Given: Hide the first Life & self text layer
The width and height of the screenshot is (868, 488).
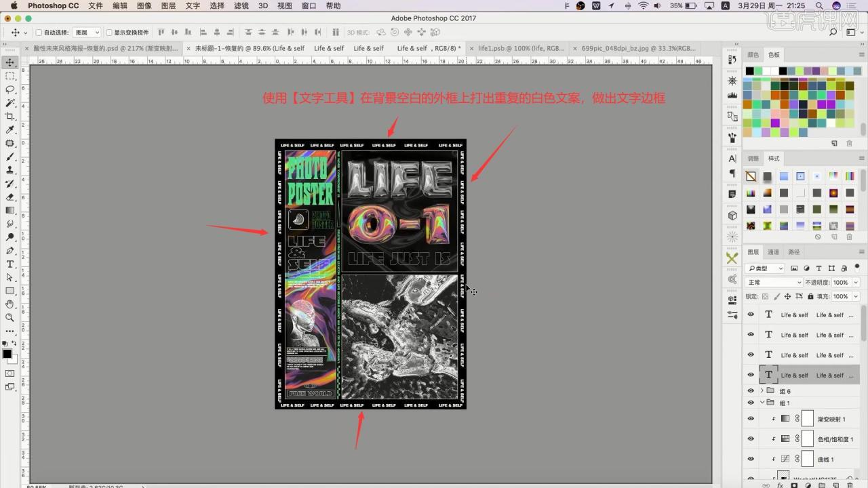Looking at the screenshot, I should pyautogui.click(x=751, y=314).
